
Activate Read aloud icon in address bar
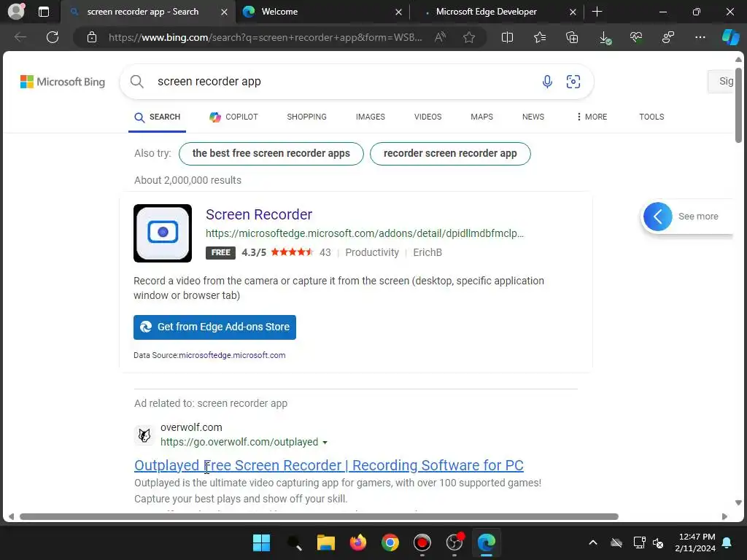(x=440, y=37)
